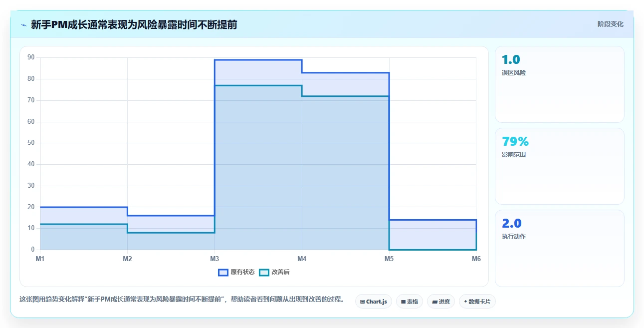The width and height of the screenshot is (644, 328).
Task: Select the Chart.js tag chip
Action: pyautogui.click(x=374, y=302)
